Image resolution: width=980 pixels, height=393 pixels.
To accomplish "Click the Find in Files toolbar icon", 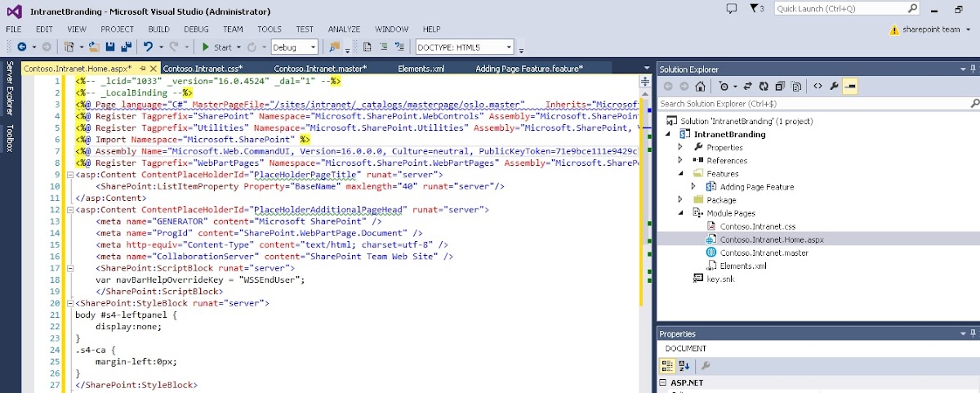I will click(335, 47).
